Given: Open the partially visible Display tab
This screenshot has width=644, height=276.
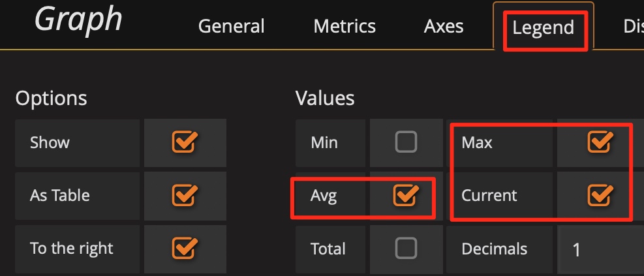Looking at the screenshot, I should pyautogui.click(x=632, y=27).
